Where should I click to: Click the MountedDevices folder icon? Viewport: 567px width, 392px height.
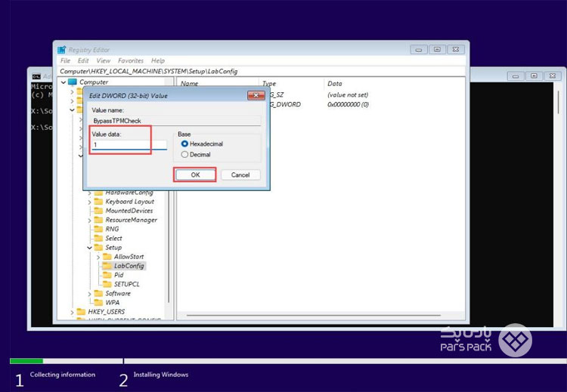[x=98, y=210]
